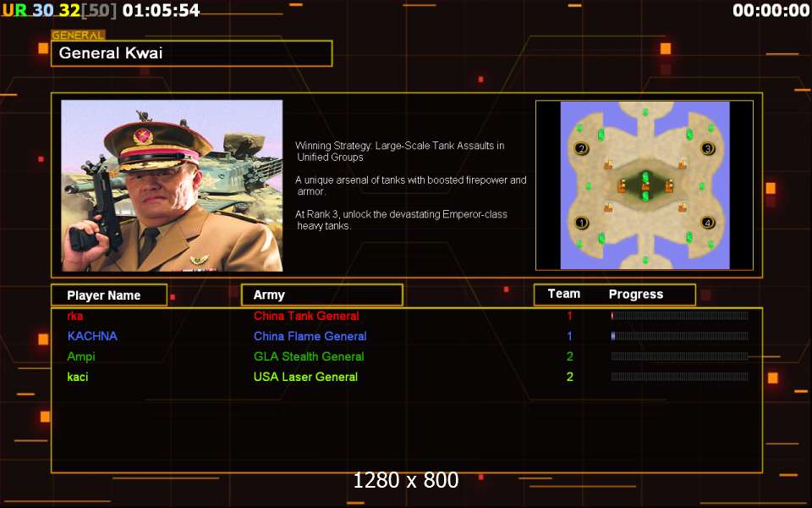This screenshot has height=508, width=812.
Task: Select player name kaci
Action: (x=78, y=377)
